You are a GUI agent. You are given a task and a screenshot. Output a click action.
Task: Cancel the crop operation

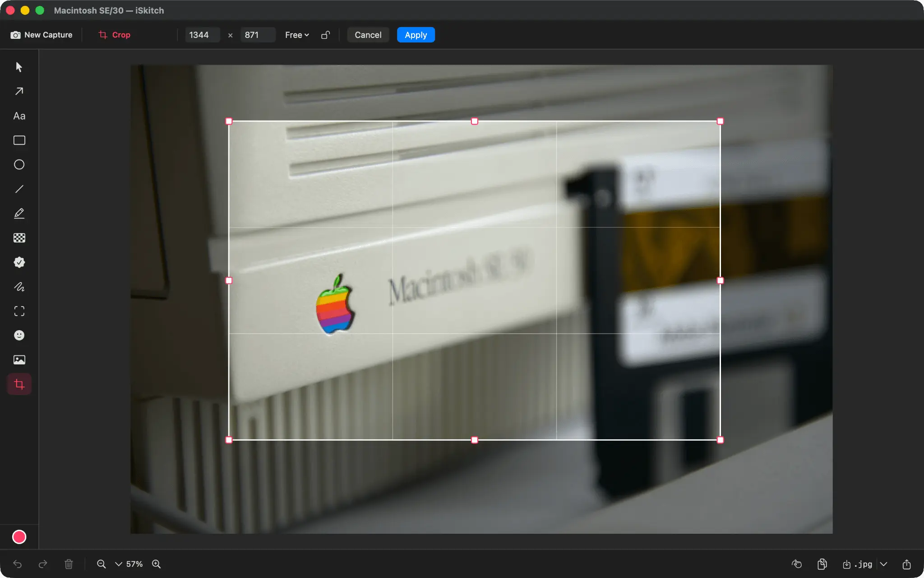(368, 35)
